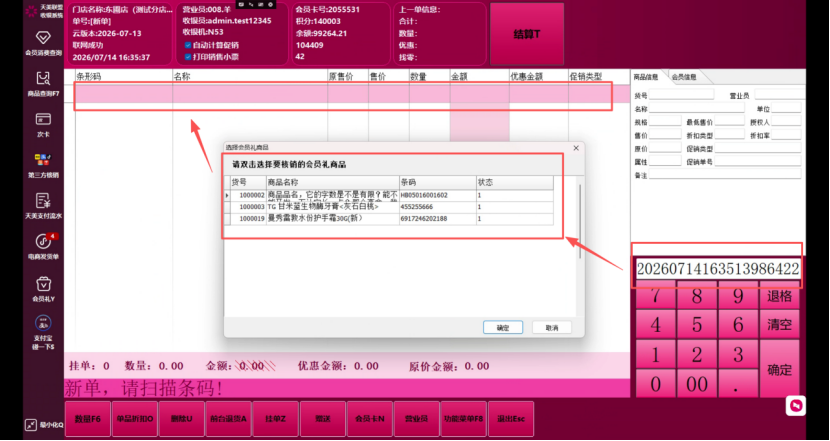This screenshot has height=441, width=830.
Task: Click 删除U button
Action: (x=182, y=419)
